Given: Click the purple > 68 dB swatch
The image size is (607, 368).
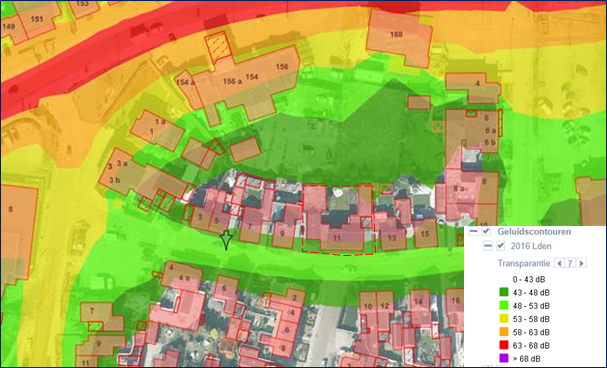Looking at the screenshot, I should 504,358.
